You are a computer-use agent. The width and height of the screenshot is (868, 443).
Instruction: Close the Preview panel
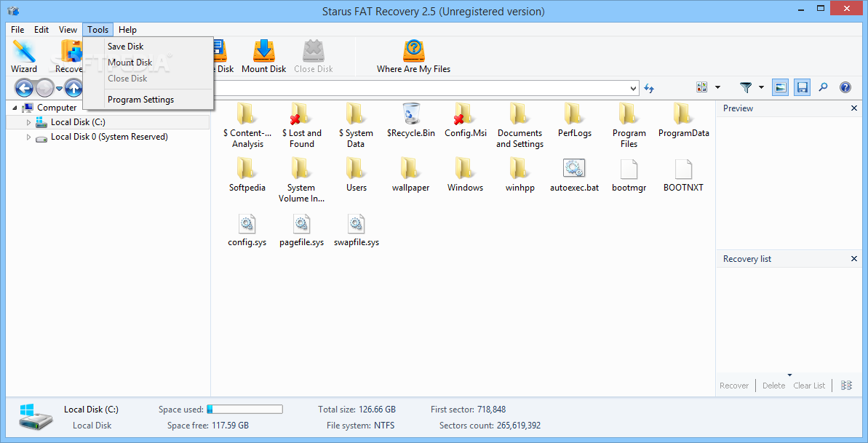[853, 108]
